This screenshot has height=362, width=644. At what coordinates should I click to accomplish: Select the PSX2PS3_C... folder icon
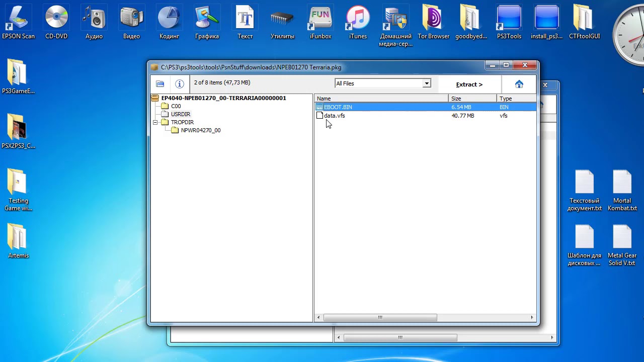click(19, 132)
